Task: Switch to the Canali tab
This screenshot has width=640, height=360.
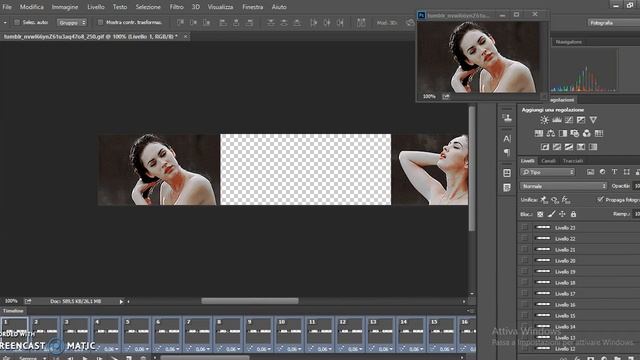Action: (x=548, y=161)
